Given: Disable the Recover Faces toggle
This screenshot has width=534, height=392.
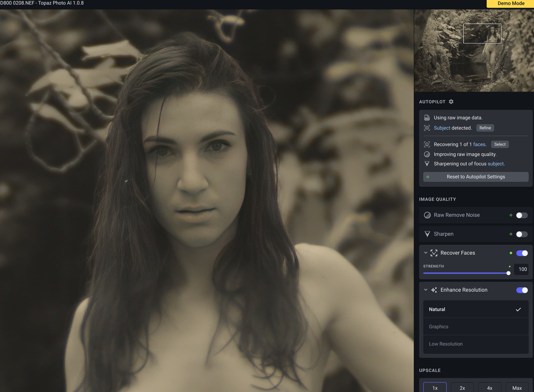Looking at the screenshot, I should [522, 253].
